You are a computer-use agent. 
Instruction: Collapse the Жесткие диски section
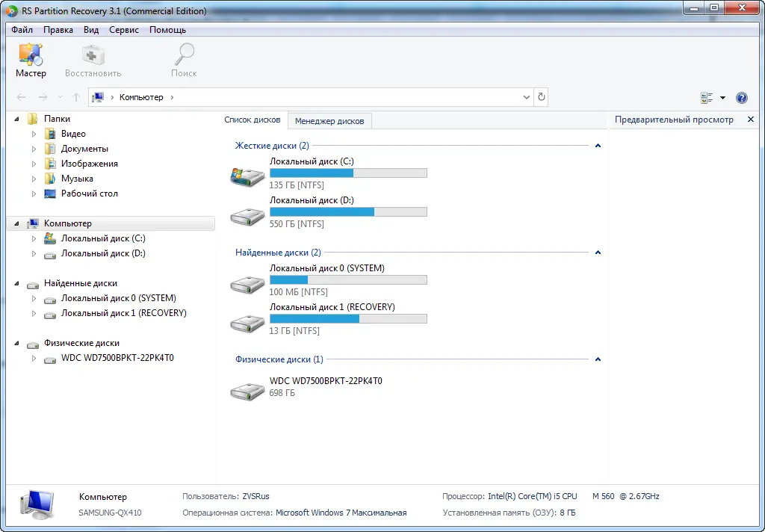(598, 145)
